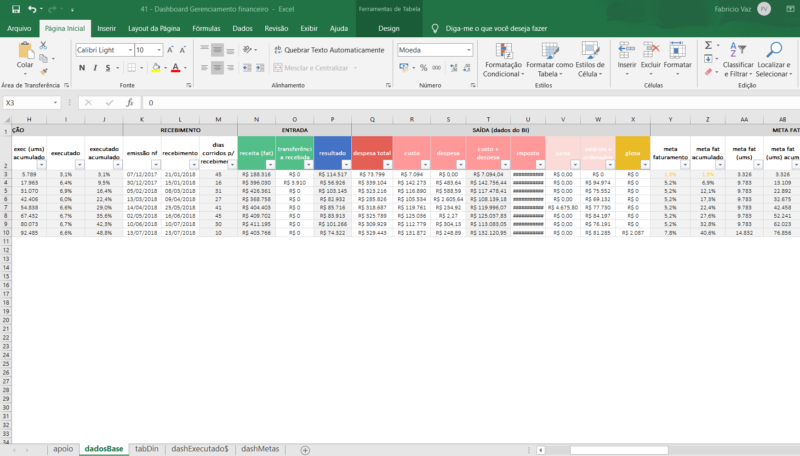The image size is (800, 456).
Task: Open the 'resultado' filter dropdown
Action: [x=346, y=165]
